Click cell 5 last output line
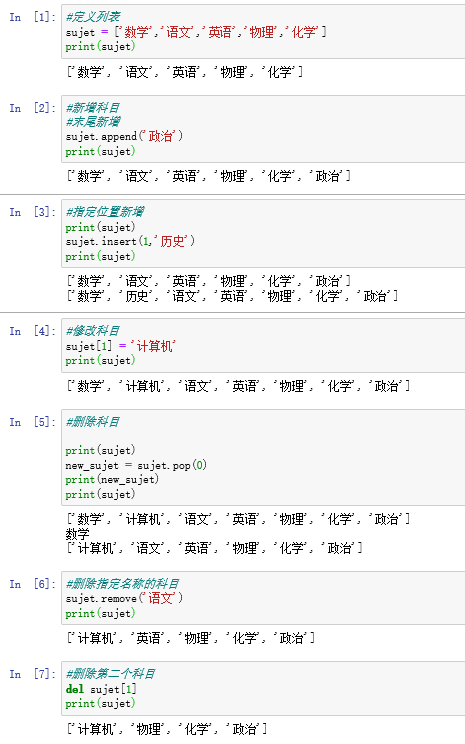The width and height of the screenshot is (465, 744). pos(214,549)
